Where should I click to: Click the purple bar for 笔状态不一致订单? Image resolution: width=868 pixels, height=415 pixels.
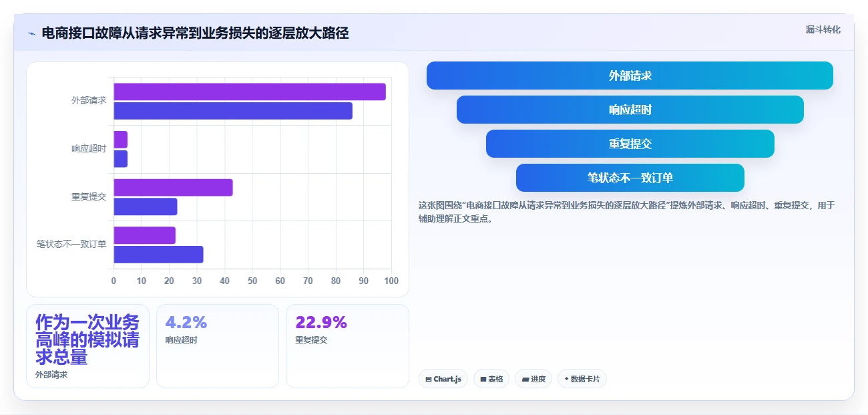(144, 235)
